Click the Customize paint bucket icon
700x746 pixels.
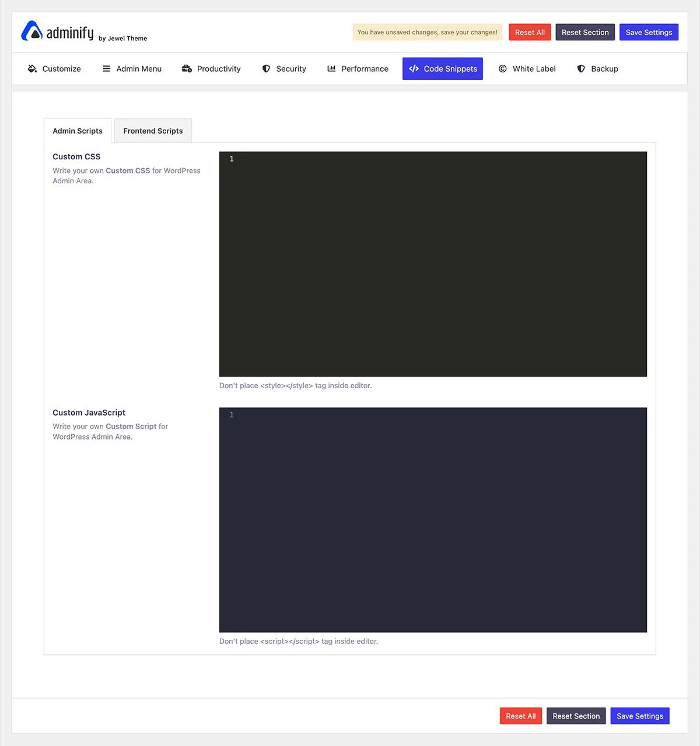pyautogui.click(x=32, y=69)
